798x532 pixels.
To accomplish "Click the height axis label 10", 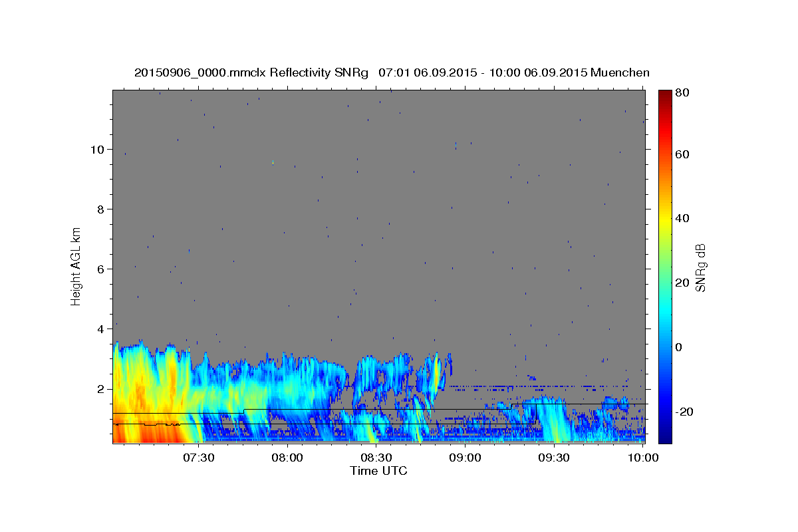I will (x=98, y=150).
